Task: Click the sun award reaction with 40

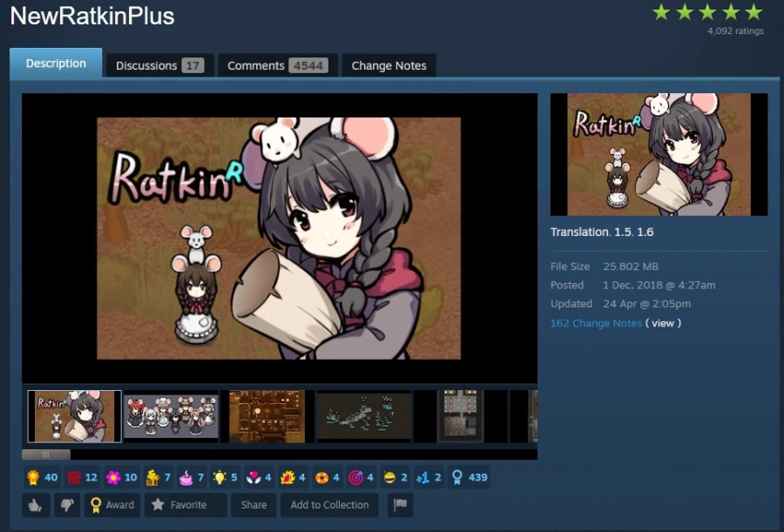Action: (x=42, y=477)
